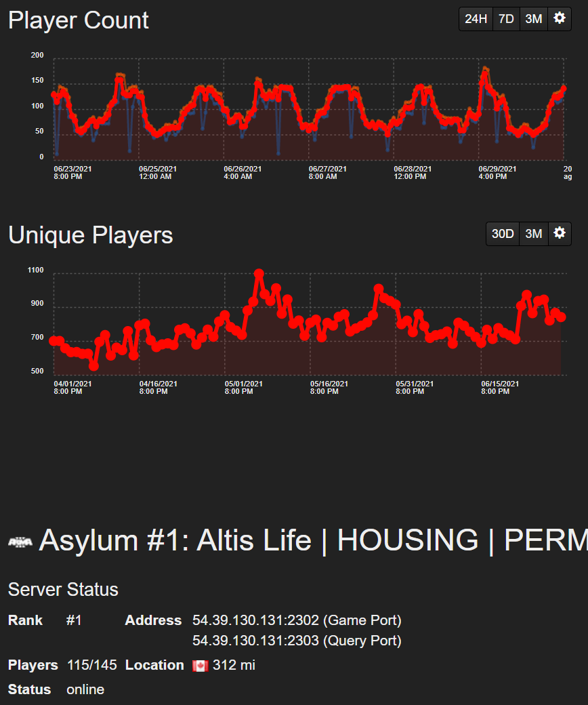Click the 05/31/2021 8:00 PM axis label
Viewport: 588px width, 705px height.
pos(415,388)
